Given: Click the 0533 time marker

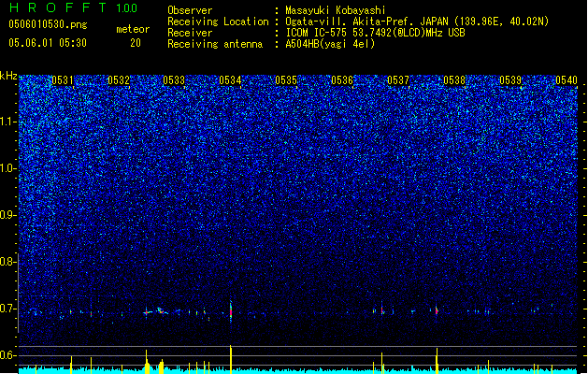Looking at the screenshot, I should (x=174, y=80).
